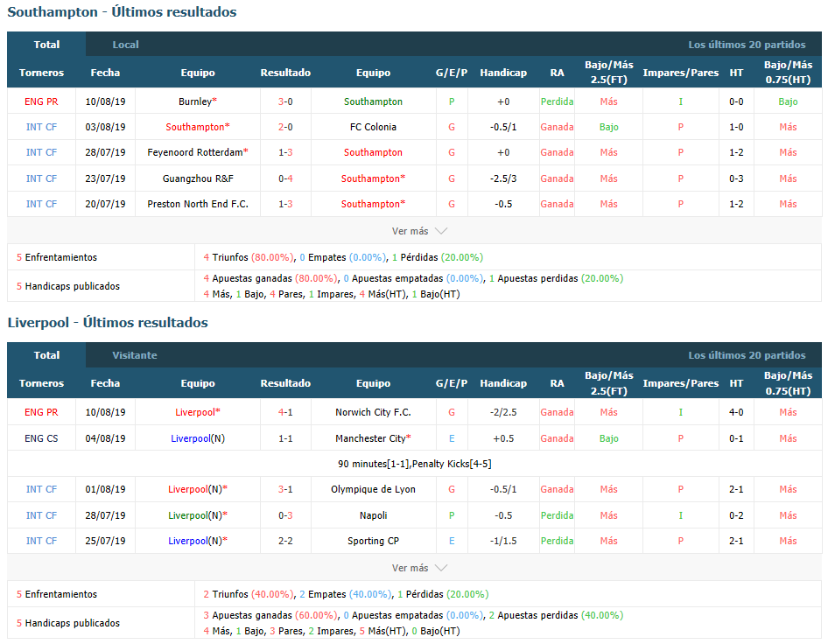Image resolution: width=828 pixels, height=644 pixels.
Task: Open Olympique de Lyon team link
Action: pos(373,489)
